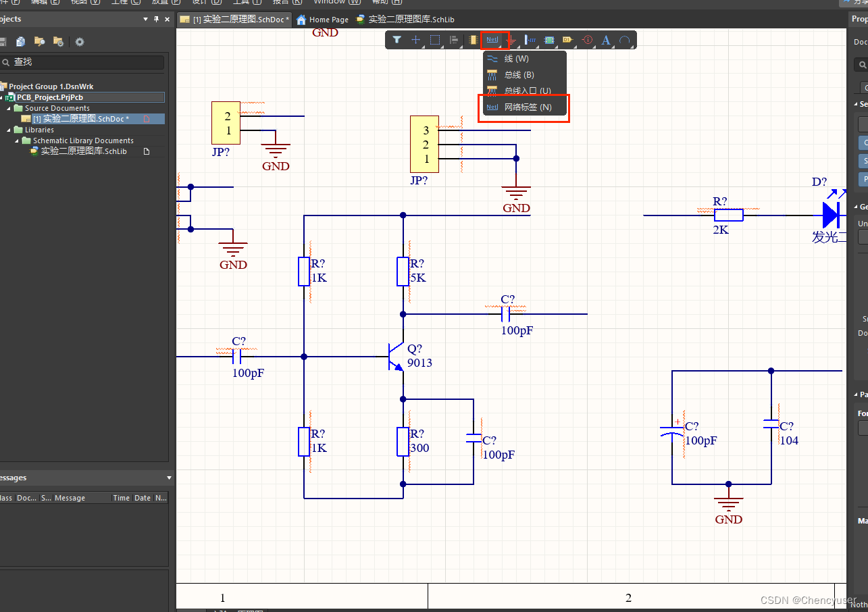Screen dimensions: 868x612
Task: Choose 总线入口 (U) bus entry item
Action: 524,91
